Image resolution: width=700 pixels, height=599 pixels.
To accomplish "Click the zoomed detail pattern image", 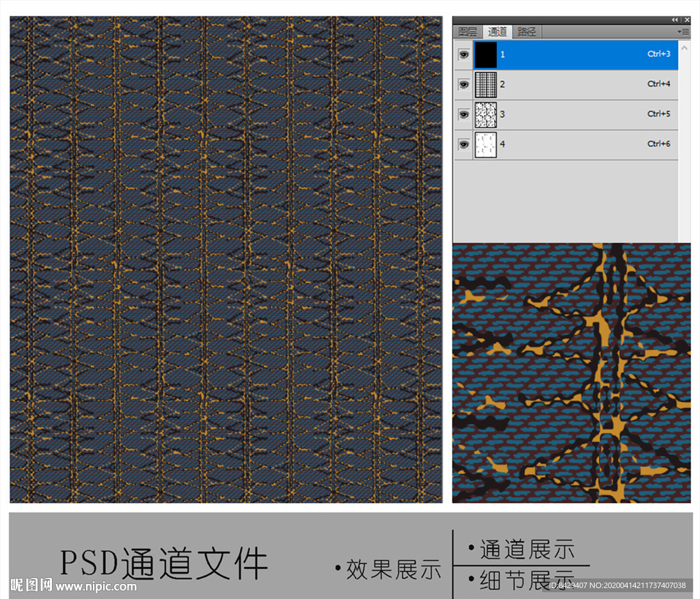I will click(x=571, y=373).
